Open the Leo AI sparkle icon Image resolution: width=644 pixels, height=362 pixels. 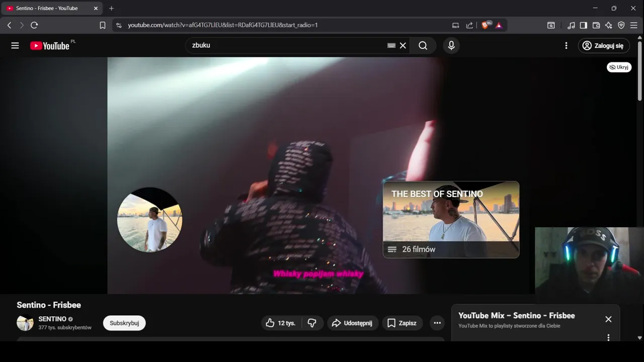click(609, 25)
